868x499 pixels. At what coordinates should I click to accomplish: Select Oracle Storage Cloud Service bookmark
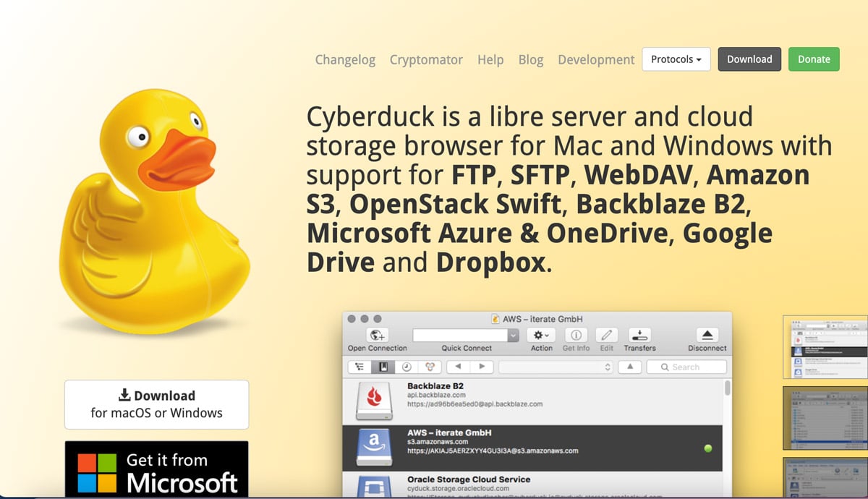[532, 485]
